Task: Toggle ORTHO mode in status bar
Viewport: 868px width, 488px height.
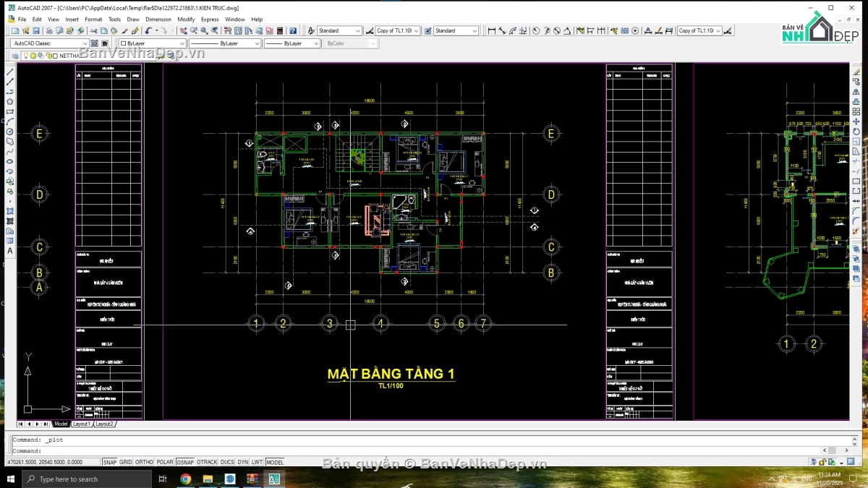Action: pos(144,462)
